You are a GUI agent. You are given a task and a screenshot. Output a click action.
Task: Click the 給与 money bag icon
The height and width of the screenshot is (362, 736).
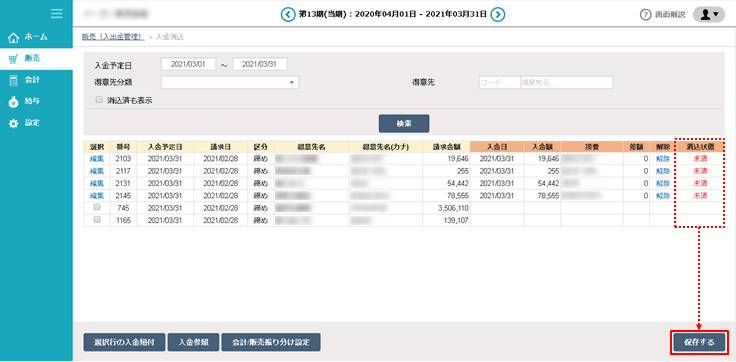pos(14,102)
